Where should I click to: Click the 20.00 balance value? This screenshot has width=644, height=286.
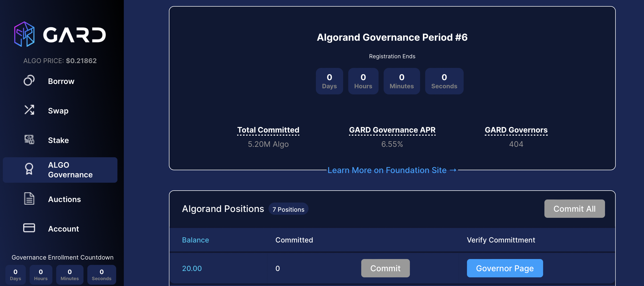point(192,268)
